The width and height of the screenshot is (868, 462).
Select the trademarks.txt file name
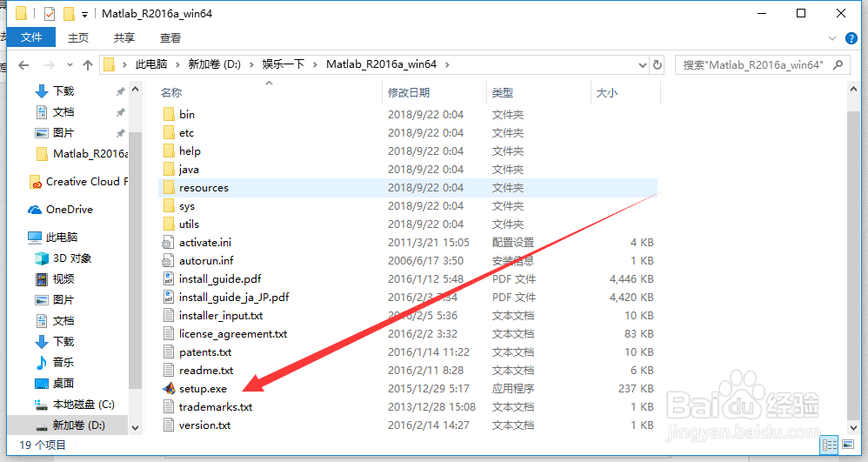(x=216, y=407)
